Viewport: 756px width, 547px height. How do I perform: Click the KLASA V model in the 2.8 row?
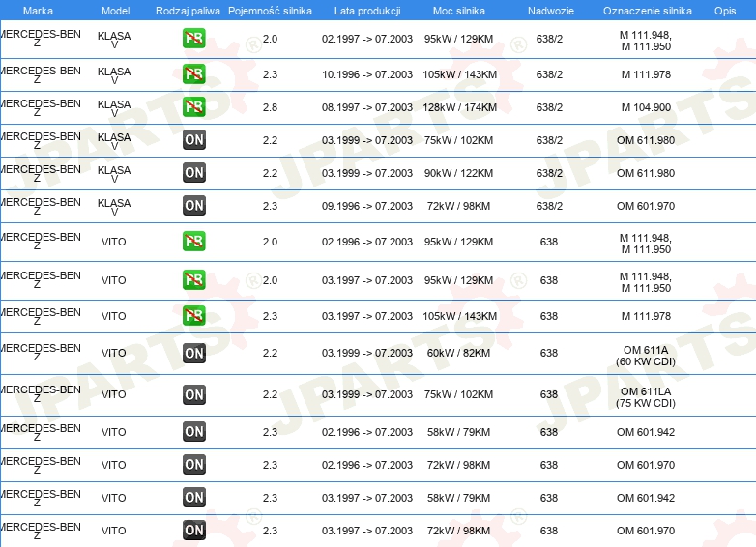(x=114, y=108)
